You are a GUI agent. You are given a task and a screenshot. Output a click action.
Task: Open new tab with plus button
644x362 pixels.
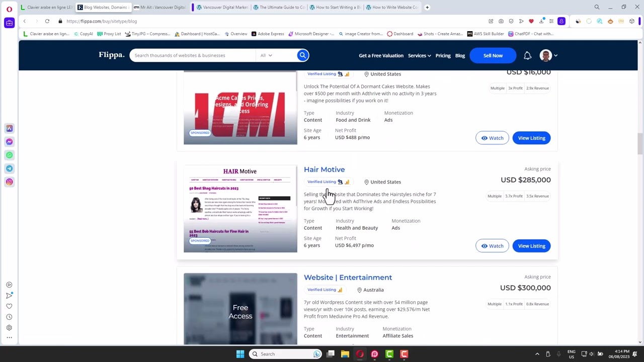click(x=427, y=7)
